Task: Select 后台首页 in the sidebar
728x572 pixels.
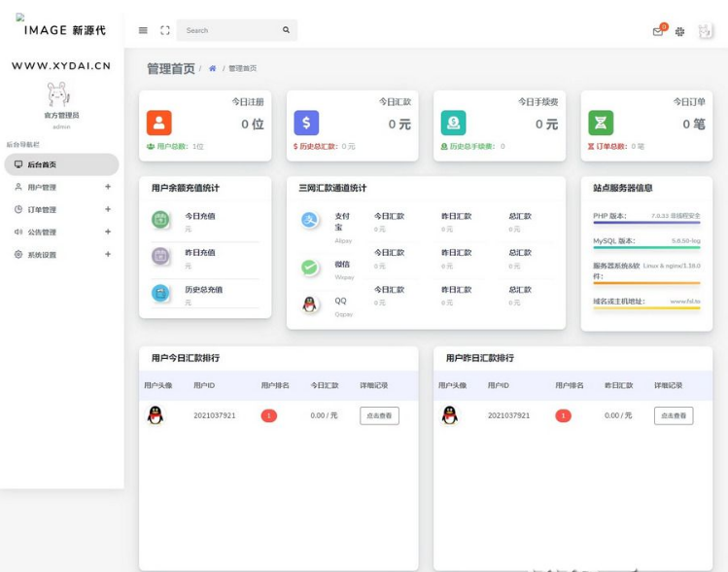Action: pos(60,164)
